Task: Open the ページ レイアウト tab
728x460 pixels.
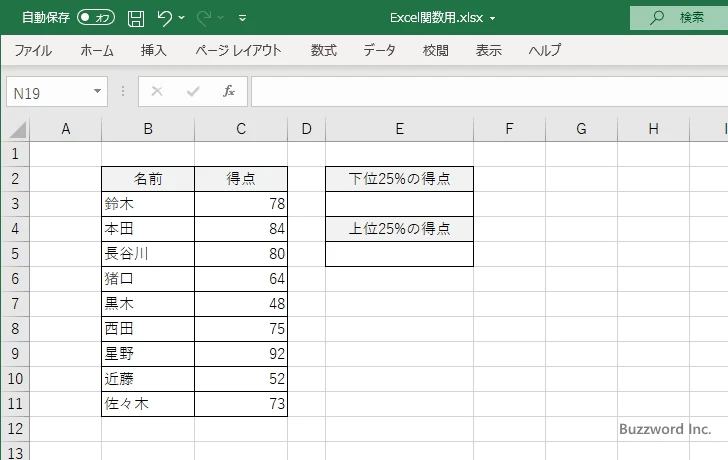Action: [x=238, y=50]
